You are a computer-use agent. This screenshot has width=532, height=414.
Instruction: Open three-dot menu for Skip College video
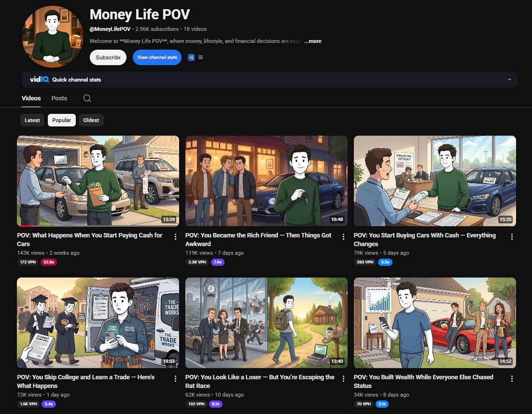[175, 378]
